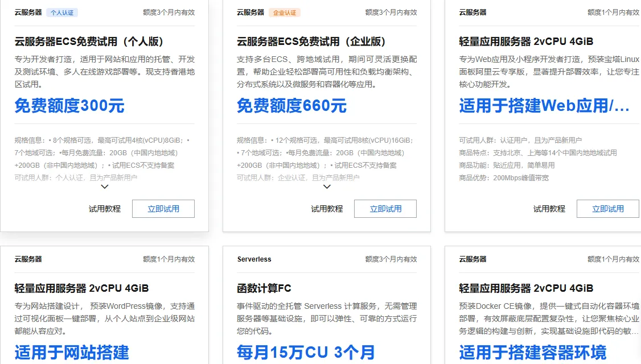Click the Serverless label on the 函数计算FC card
The height and width of the screenshot is (364, 641).
point(253,259)
